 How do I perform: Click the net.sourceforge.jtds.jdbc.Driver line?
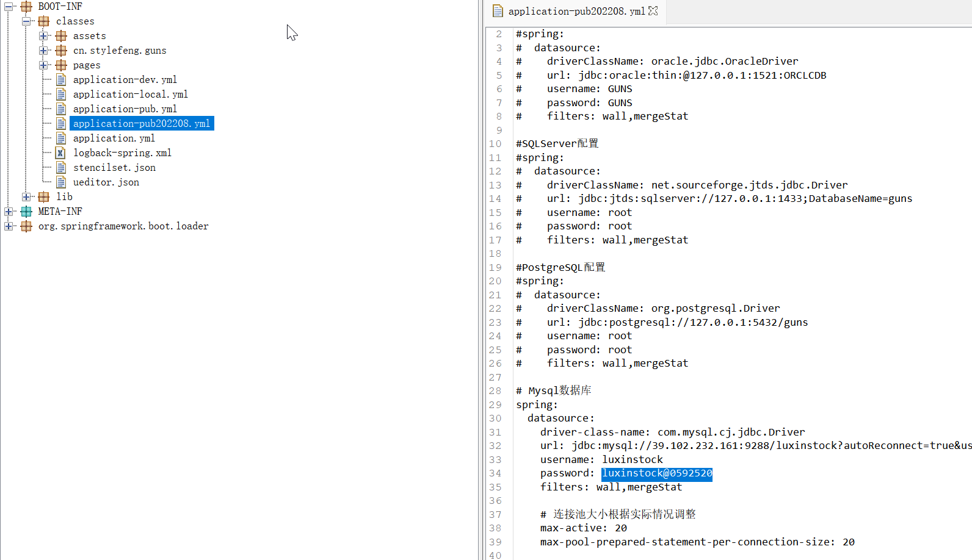coord(682,185)
